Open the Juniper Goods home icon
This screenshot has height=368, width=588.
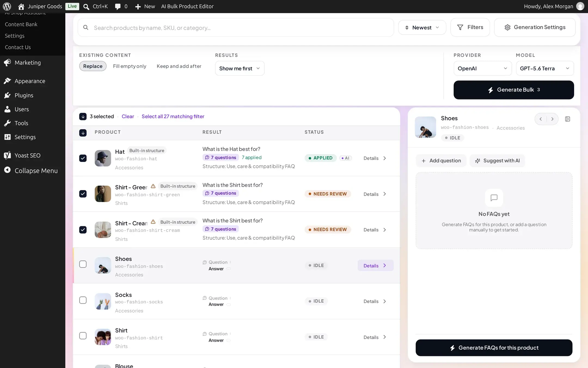click(x=21, y=6)
